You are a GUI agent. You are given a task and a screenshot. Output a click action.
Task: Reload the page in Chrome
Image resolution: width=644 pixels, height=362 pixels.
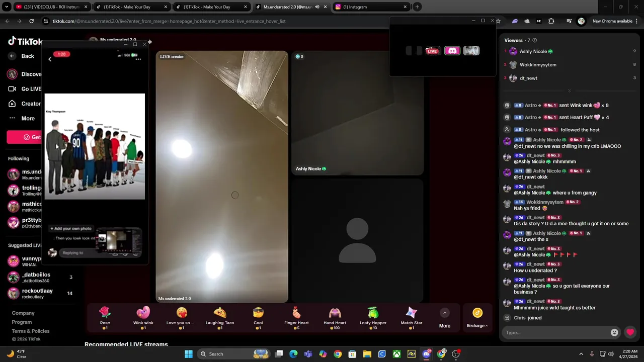click(31, 21)
